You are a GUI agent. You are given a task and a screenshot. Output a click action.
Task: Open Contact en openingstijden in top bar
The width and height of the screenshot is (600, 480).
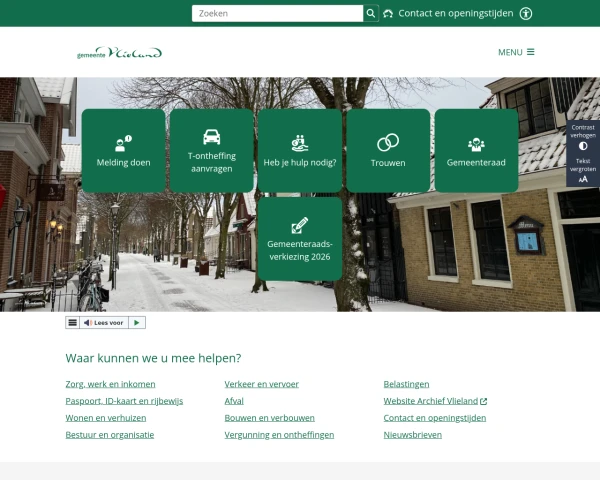455,13
